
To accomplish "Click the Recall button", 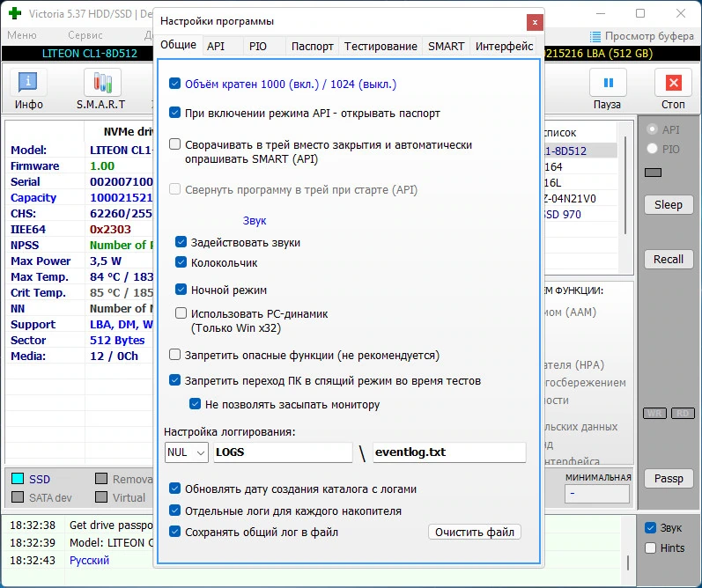I will (x=669, y=259).
